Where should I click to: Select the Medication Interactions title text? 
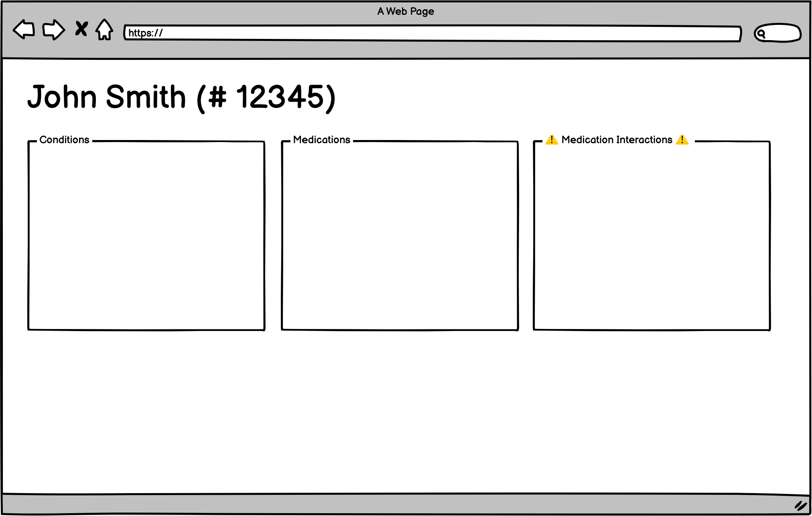[617, 140]
